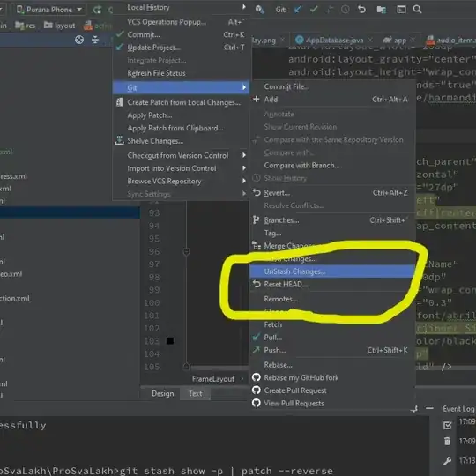
Task: Click the trash icon in the Event Log
Action: coord(447,441)
